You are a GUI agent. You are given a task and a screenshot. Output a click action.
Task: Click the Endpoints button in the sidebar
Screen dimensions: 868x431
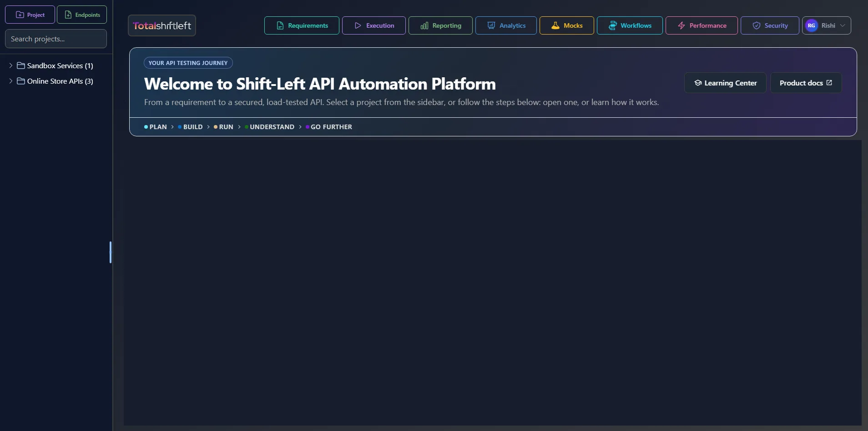point(82,15)
